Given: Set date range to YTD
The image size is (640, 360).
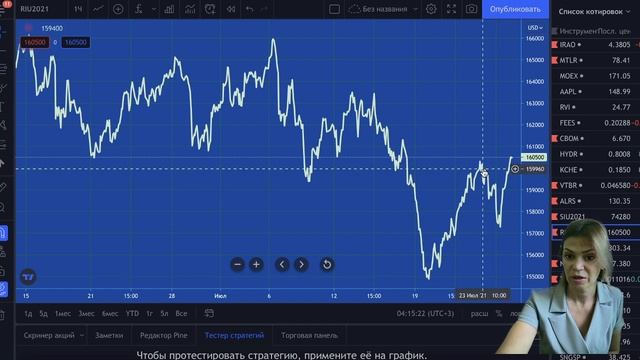Looking at the screenshot, I should (x=132, y=313).
